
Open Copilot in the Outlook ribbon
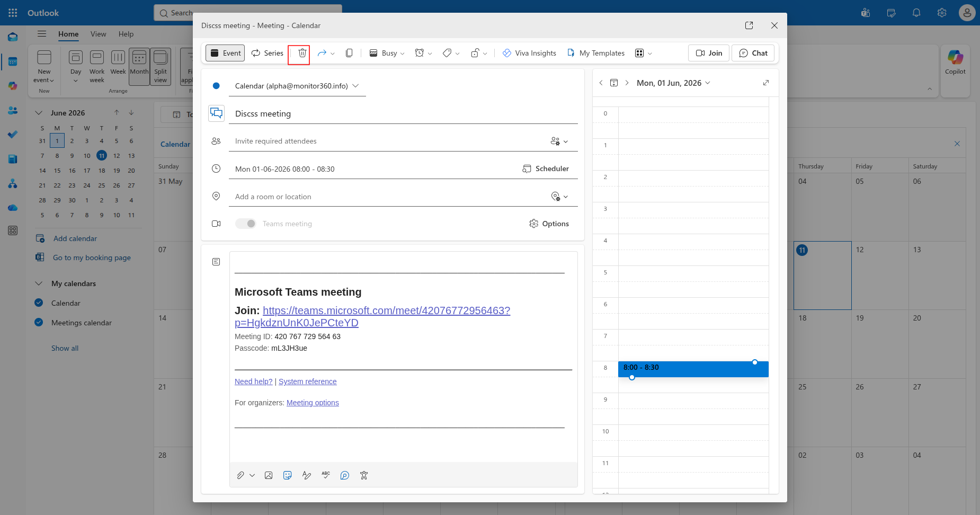[x=955, y=62]
